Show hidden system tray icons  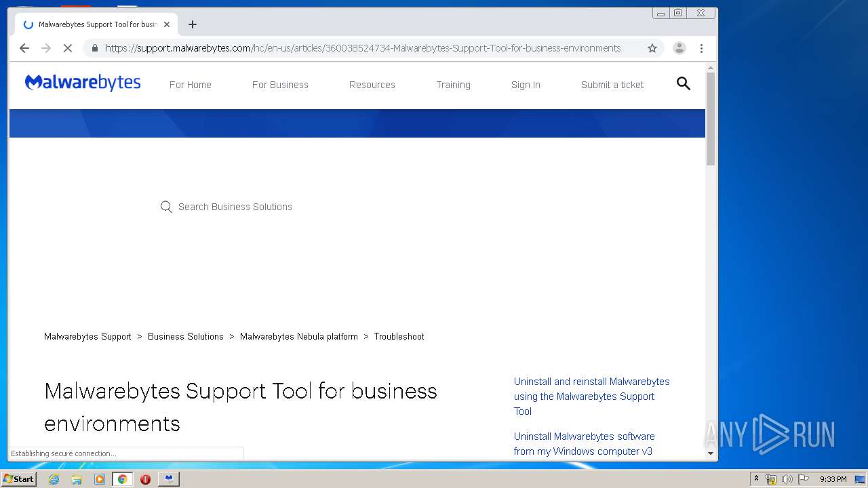[756, 479]
